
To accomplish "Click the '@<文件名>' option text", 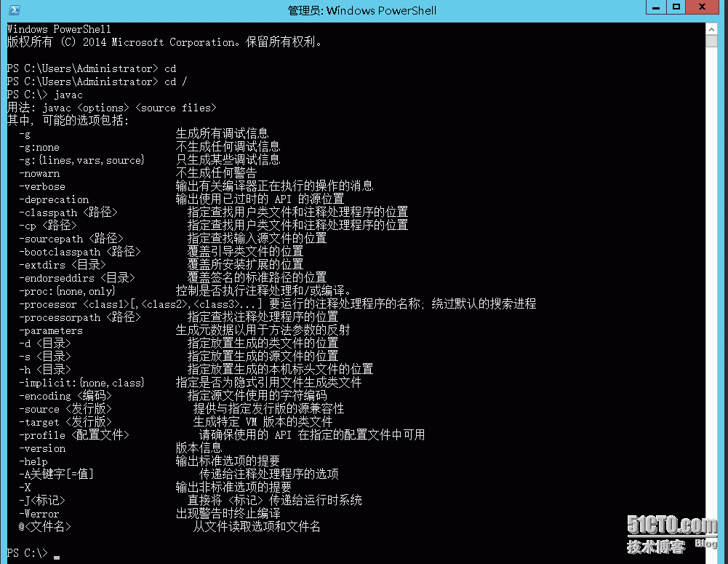I will pos(44,527).
